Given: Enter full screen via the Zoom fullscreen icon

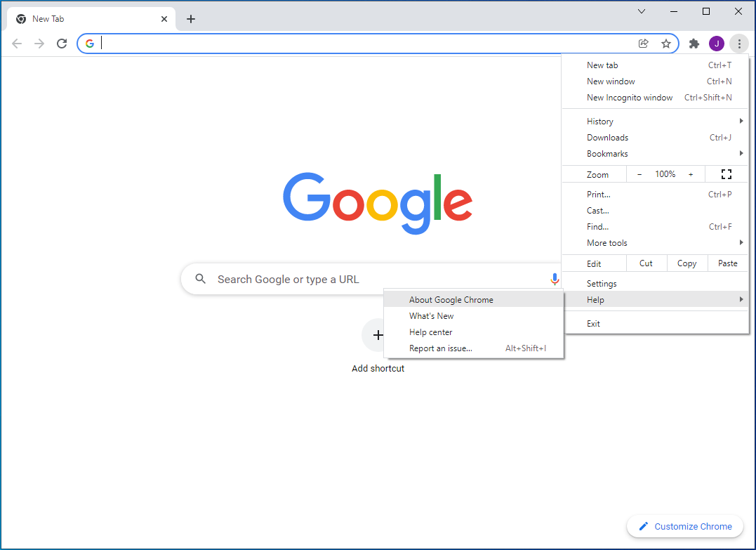Looking at the screenshot, I should coord(727,173).
